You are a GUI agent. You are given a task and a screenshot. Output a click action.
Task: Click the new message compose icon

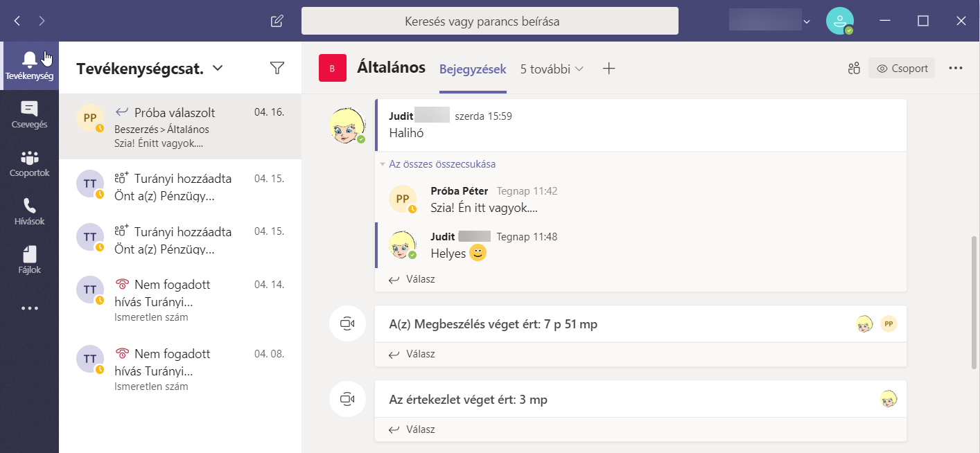pos(277,21)
